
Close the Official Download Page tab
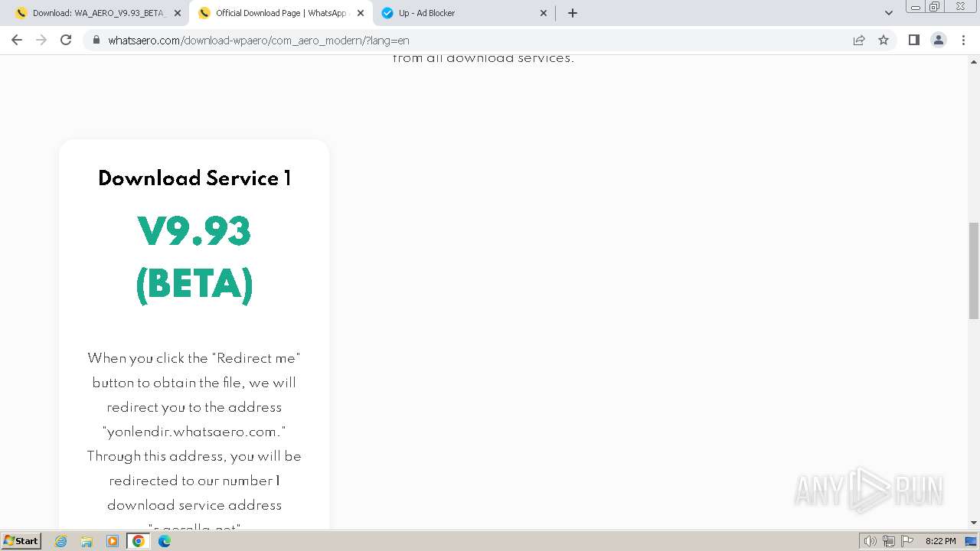[361, 13]
